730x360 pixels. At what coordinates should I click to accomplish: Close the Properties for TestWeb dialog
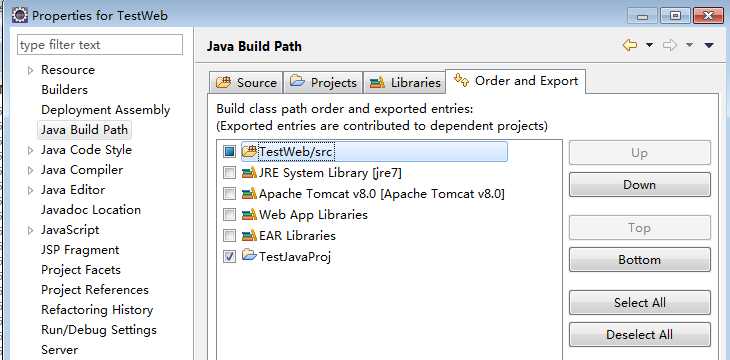pyautogui.click(x=708, y=16)
